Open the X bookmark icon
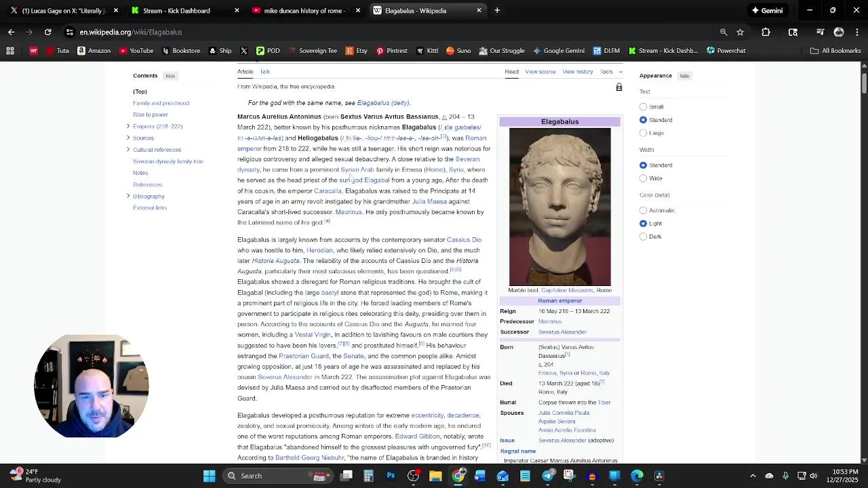 (x=244, y=50)
